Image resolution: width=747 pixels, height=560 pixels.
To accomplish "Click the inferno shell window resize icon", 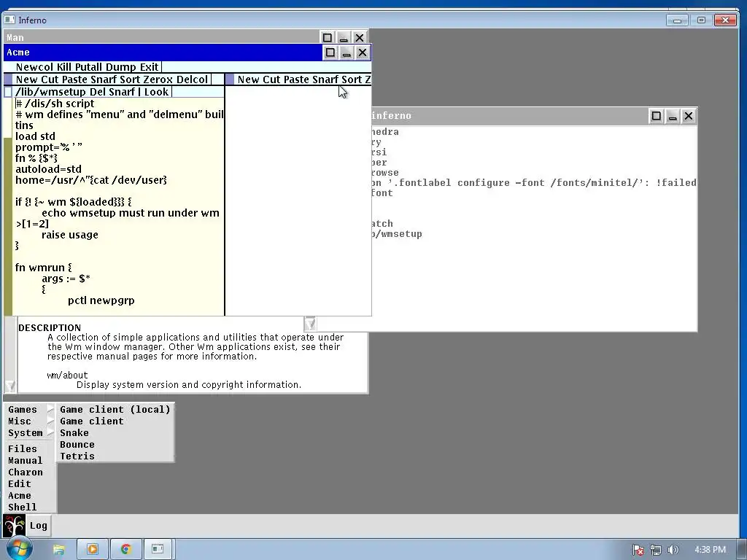I will click(656, 116).
